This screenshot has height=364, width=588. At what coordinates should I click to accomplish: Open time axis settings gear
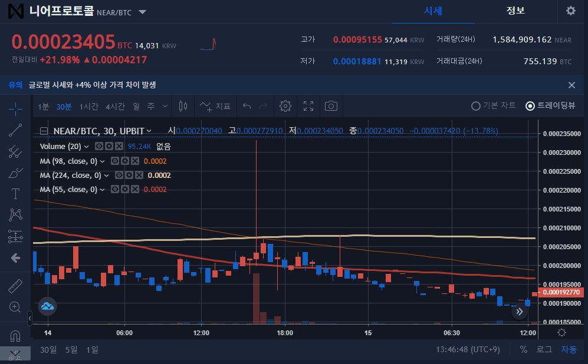click(x=561, y=333)
